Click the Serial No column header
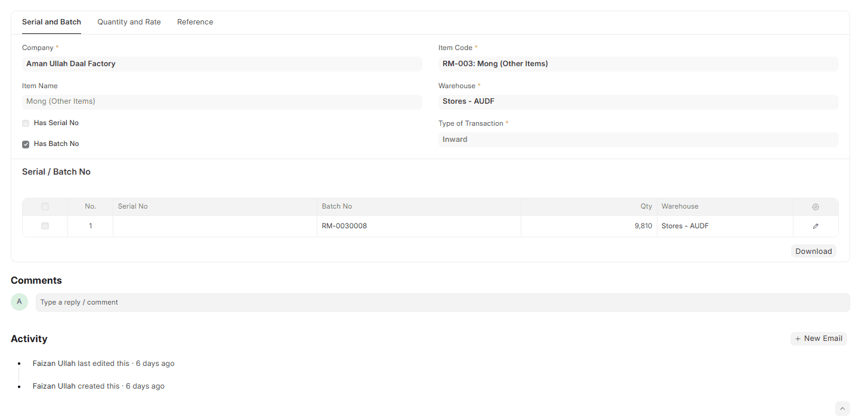This screenshot has height=419, width=868. [x=215, y=207]
